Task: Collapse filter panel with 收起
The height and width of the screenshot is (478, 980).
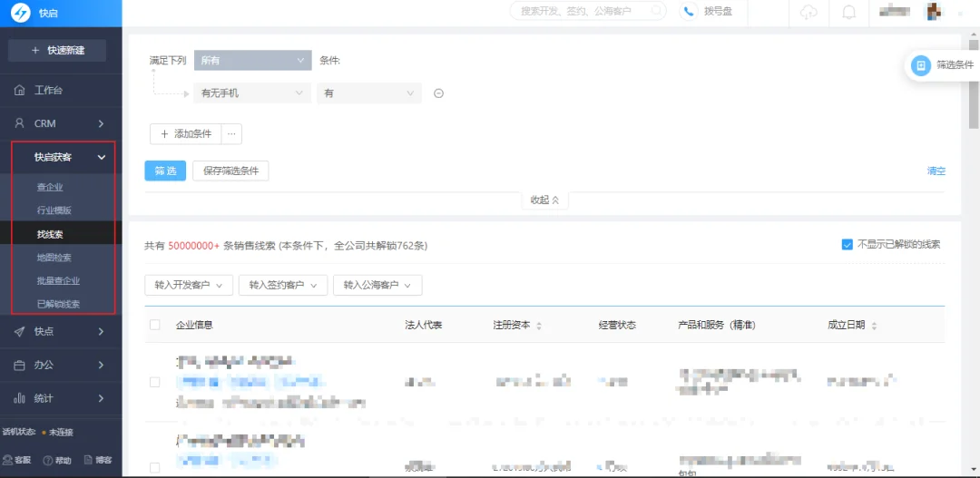Action: tap(545, 200)
